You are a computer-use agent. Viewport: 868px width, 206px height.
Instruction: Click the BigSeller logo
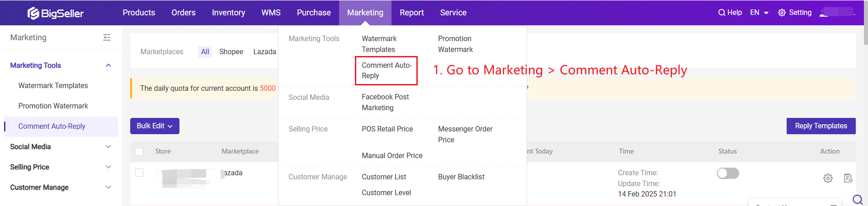56,13
